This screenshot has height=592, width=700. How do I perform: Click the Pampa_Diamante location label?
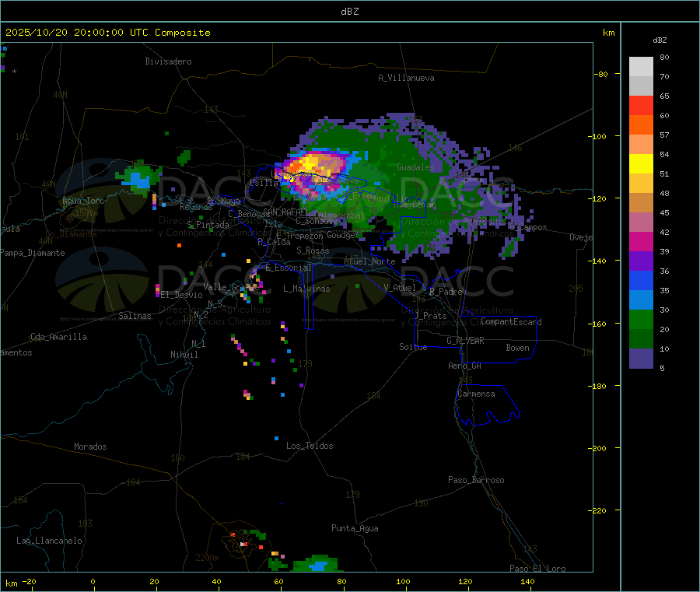[x=33, y=253]
